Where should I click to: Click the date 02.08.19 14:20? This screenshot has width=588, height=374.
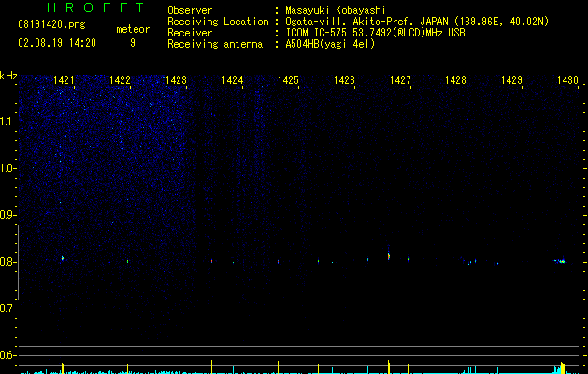pos(57,43)
